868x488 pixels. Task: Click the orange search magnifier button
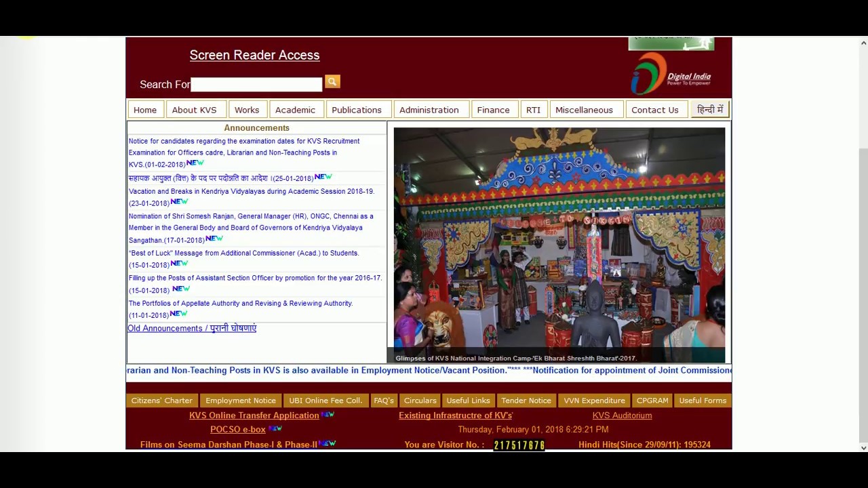[x=332, y=82]
